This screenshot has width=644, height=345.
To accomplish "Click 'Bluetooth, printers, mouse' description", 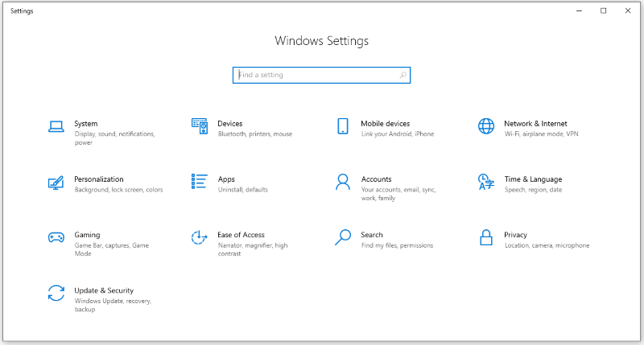I will [x=255, y=134].
